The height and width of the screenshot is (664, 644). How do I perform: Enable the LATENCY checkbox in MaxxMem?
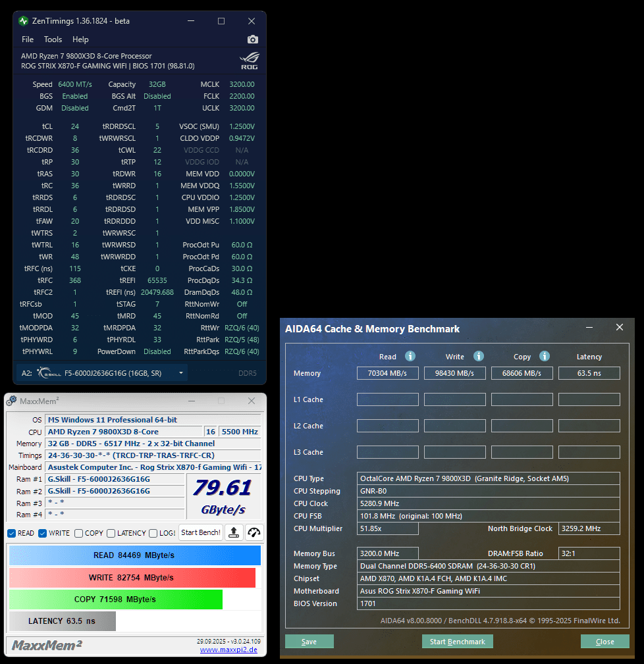coord(111,533)
